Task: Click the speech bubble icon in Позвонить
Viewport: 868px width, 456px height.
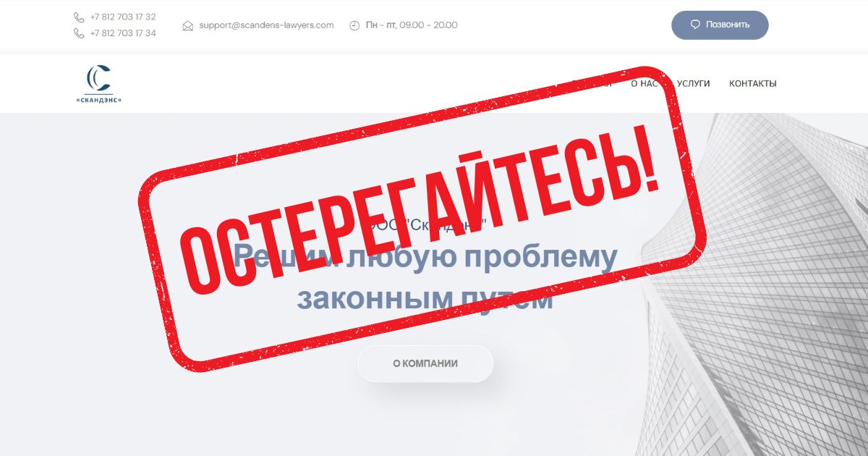Action: (x=695, y=25)
